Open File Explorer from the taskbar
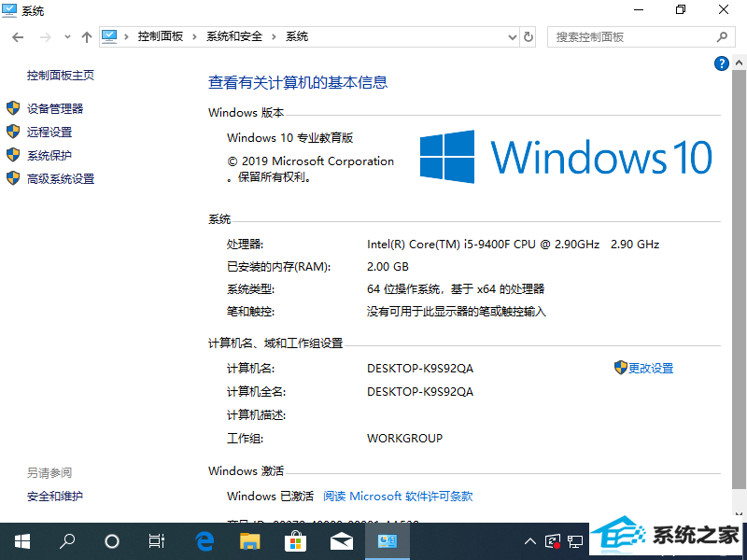Image resolution: width=747 pixels, height=560 pixels. point(249,541)
